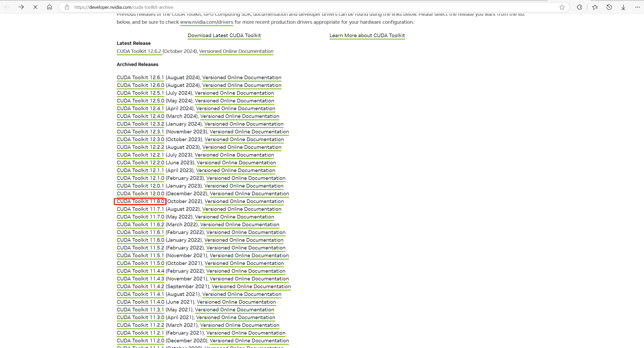Open browser settings ellipsis menu

(638, 7)
